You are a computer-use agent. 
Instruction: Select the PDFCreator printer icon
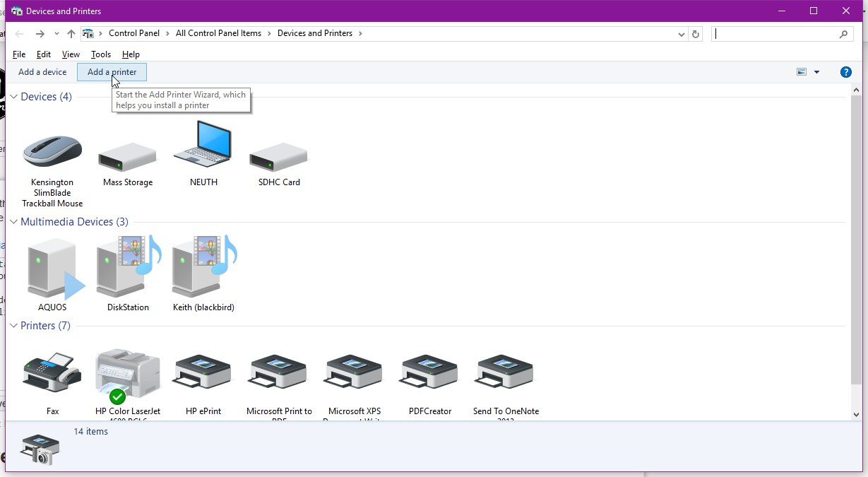point(430,372)
